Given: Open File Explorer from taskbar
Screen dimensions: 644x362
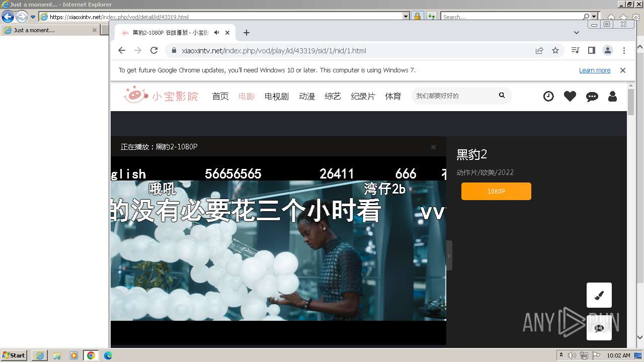Looking at the screenshot, I should 57,355.
